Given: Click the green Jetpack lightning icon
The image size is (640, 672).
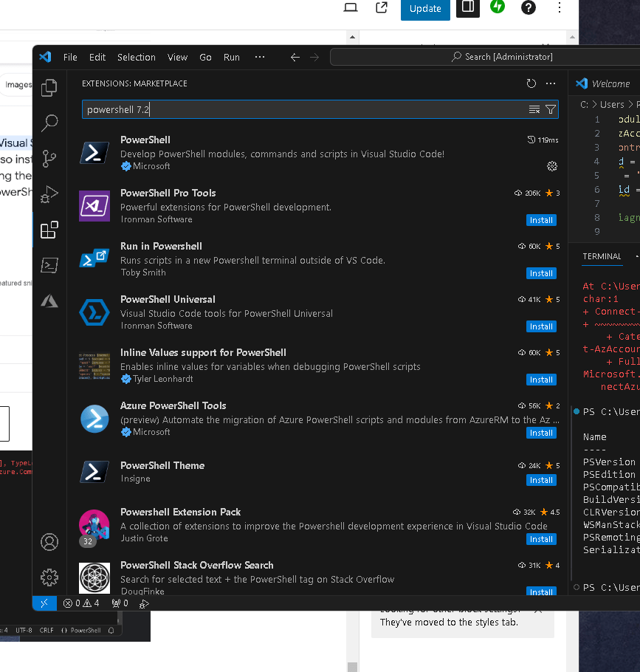Looking at the screenshot, I should 498,6.
